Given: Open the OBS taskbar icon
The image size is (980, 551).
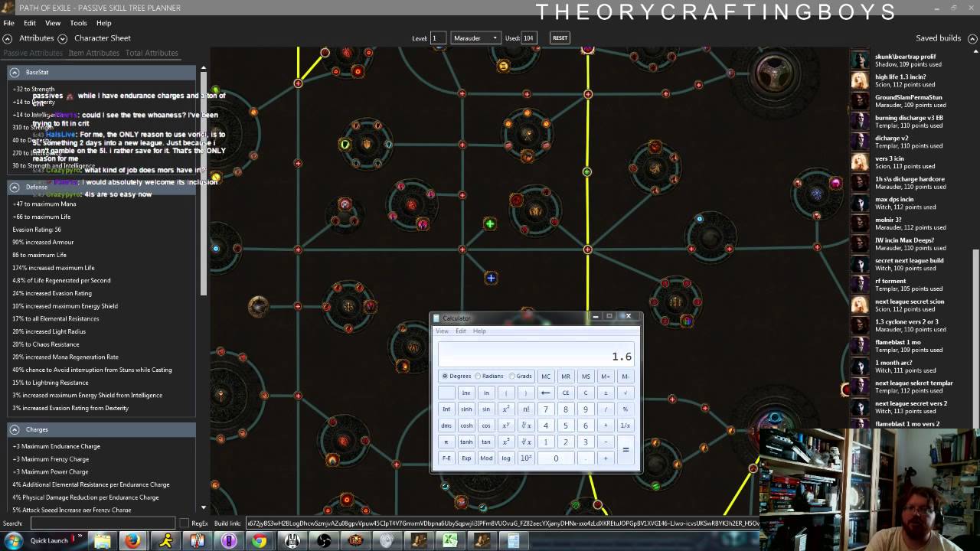Looking at the screenshot, I should 324,540.
